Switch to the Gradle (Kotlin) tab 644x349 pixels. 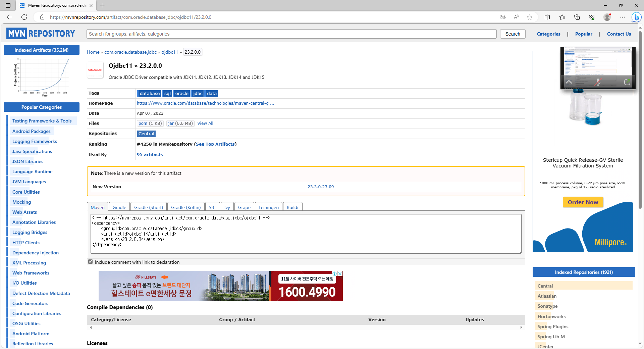186,207
